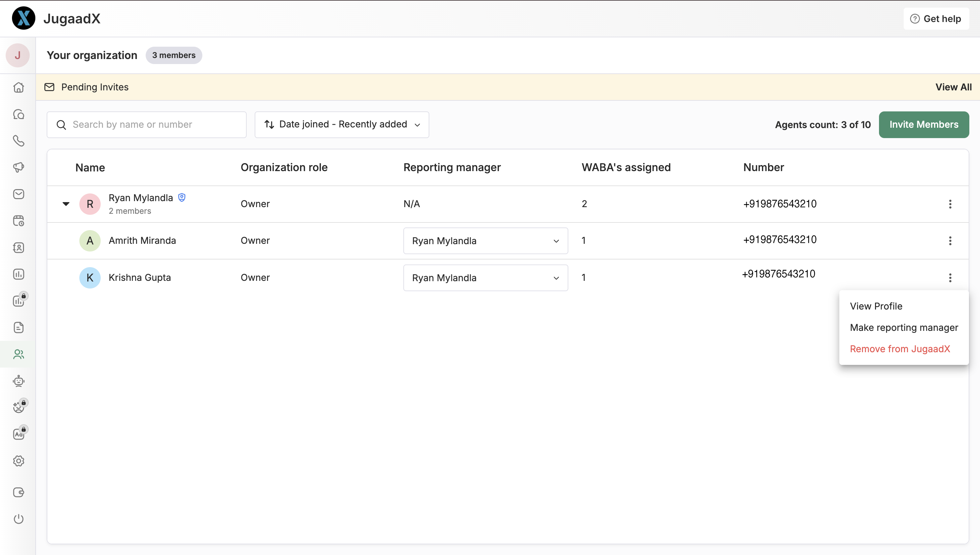Viewport: 980px width, 555px height.
Task: Click the Invite Members button
Action: 923,125
